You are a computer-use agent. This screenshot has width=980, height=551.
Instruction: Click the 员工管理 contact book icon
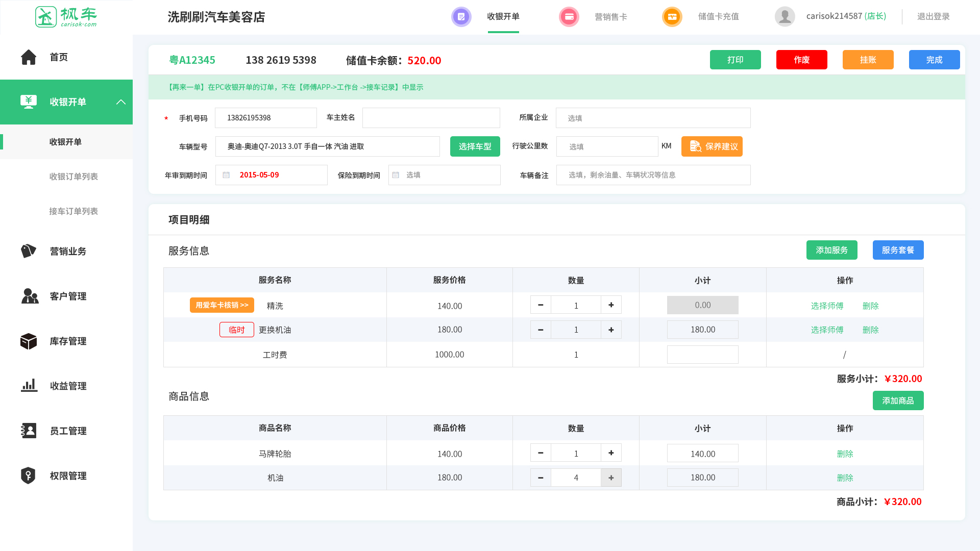pos(29,431)
